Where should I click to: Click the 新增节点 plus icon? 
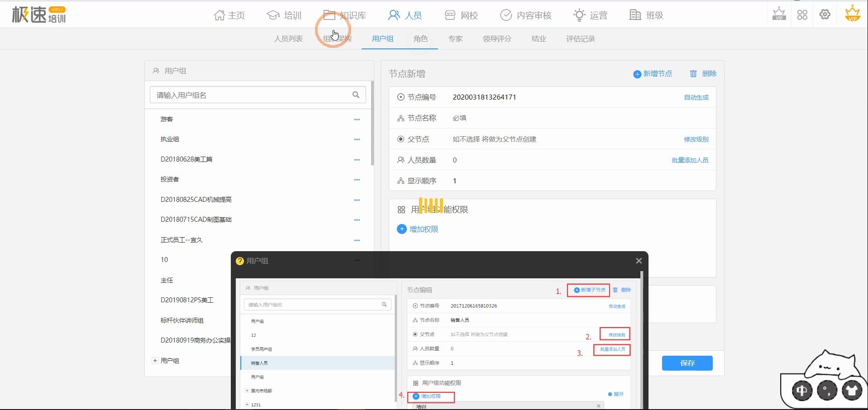point(636,74)
